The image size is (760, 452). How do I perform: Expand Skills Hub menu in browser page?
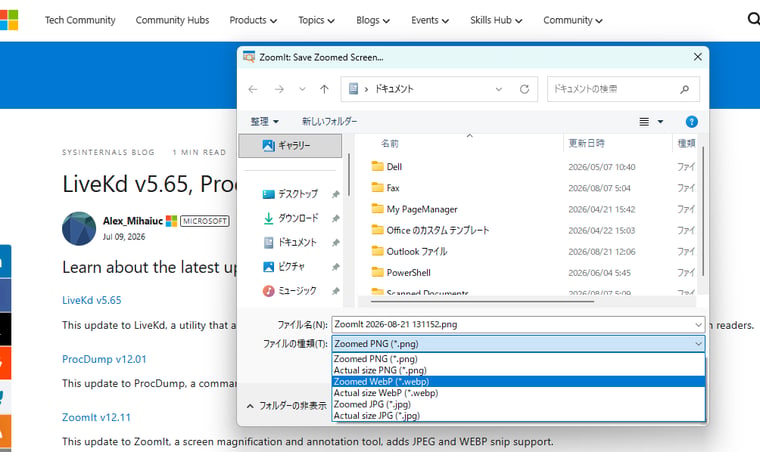point(496,20)
